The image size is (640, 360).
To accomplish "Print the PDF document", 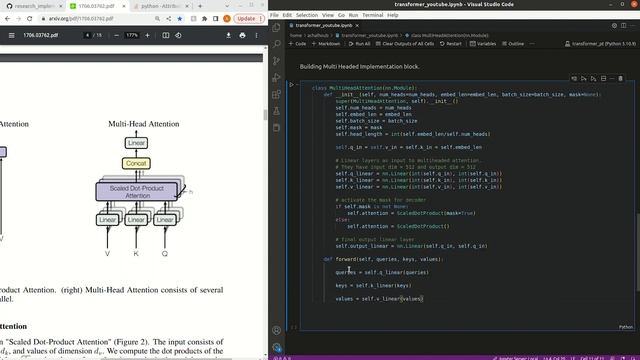I will (x=242, y=36).
